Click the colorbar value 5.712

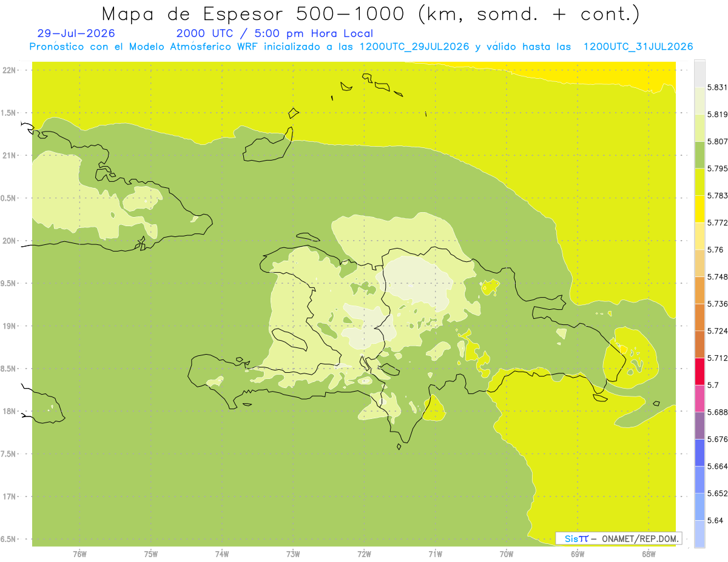coord(717,358)
